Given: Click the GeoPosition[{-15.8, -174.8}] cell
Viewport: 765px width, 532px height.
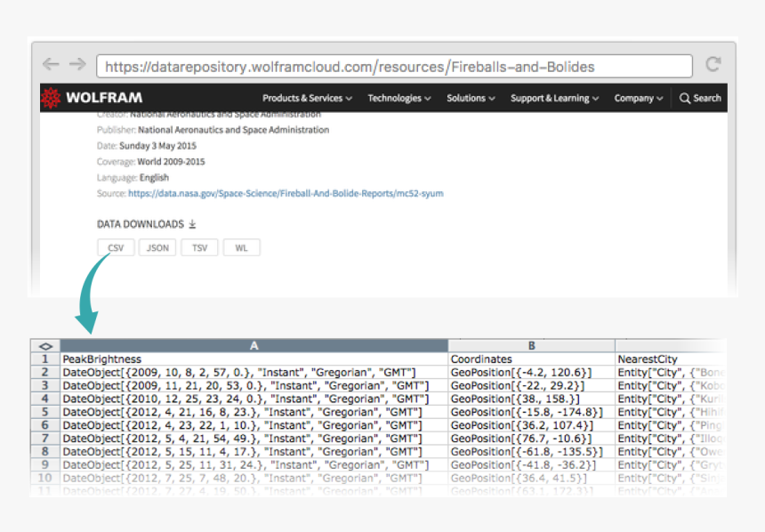Looking at the screenshot, I should coord(532,412).
